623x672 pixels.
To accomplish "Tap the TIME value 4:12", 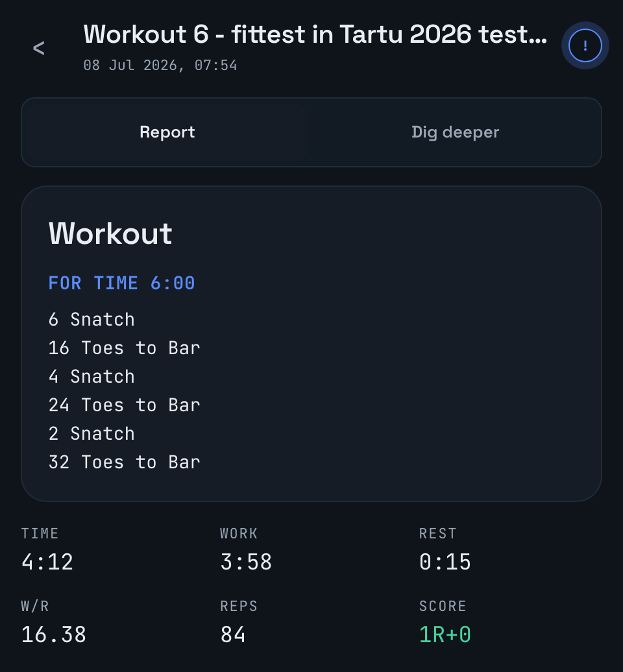I will (47, 562).
